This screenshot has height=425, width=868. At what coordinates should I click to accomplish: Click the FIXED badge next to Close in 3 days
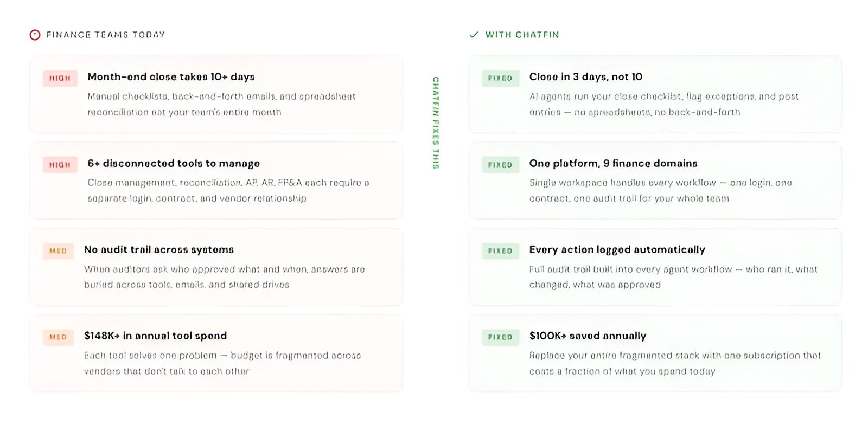pyautogui.click(x=500, y=78)
